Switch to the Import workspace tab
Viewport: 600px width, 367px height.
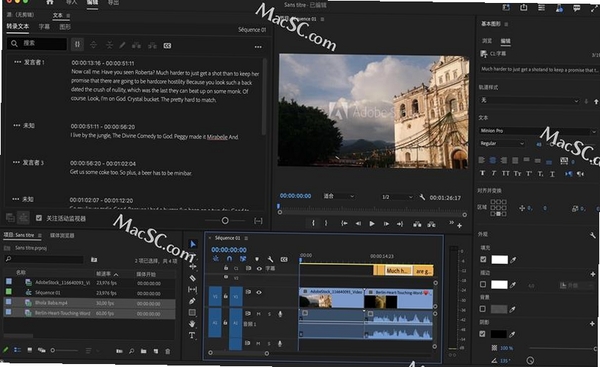click(x=71, y=2)
